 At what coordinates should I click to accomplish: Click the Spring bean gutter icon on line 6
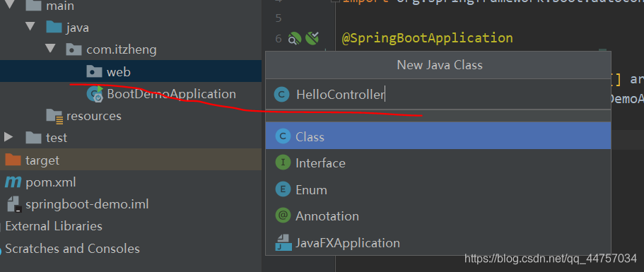[295, 39]
